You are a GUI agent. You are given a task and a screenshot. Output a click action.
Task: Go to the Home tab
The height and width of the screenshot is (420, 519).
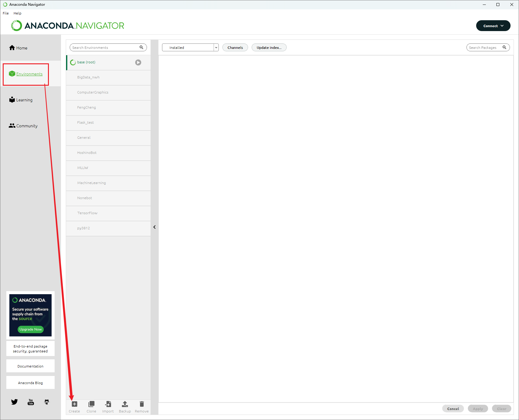coord(30,48)
